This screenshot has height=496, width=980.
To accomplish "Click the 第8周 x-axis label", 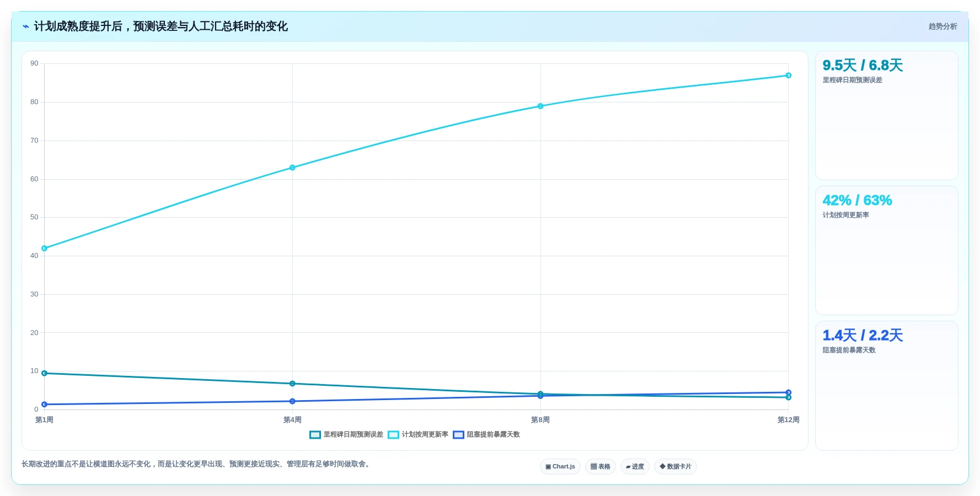I will 540,420.
